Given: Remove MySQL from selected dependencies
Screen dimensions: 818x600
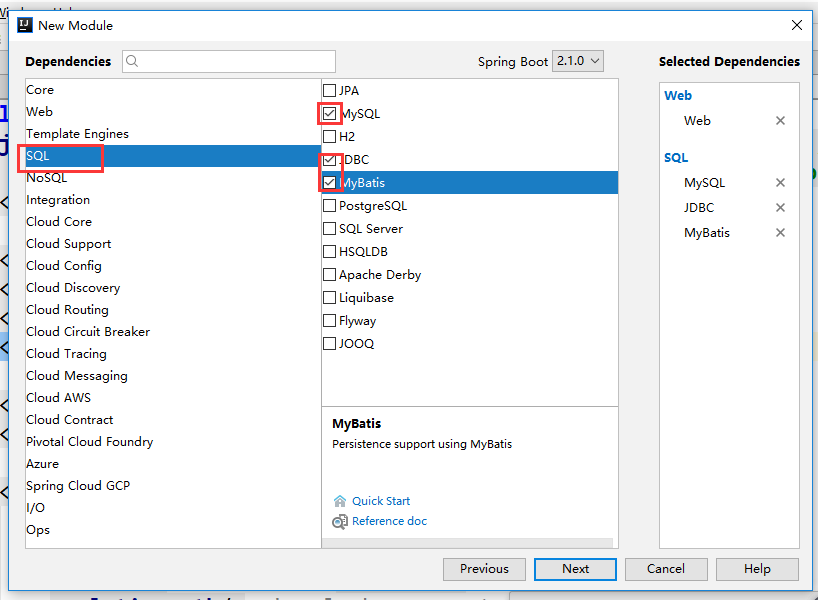Looking at the screenshot, I should point(780,183).
